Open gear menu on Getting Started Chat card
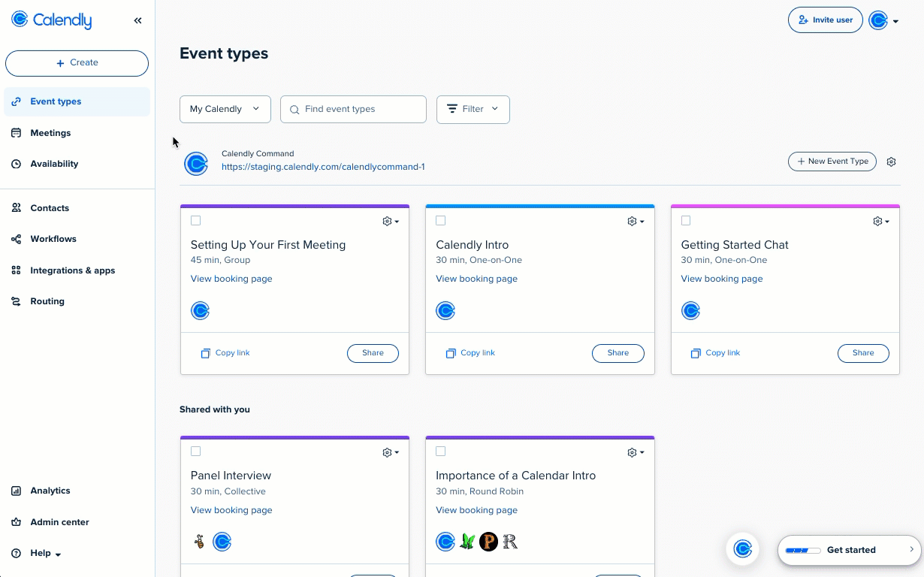Image resolution: width=924 pixels, height=577 pixels. coord(881,222)
